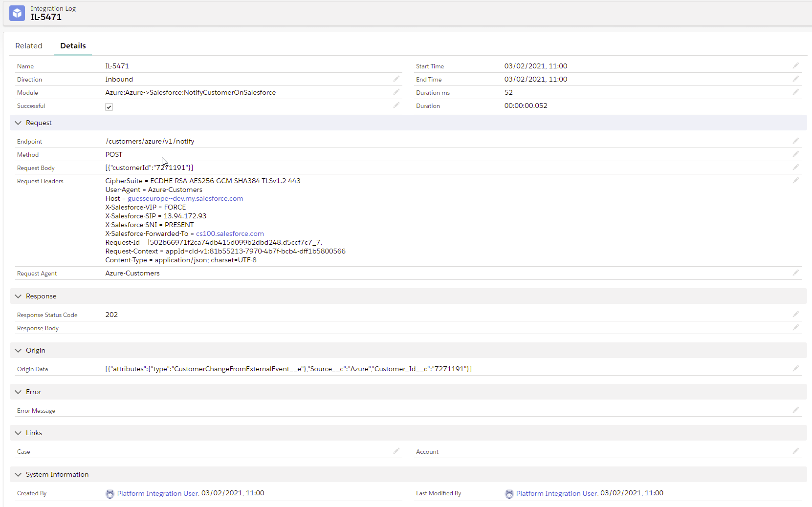Click the module value Azure:Azure->Salesforce:NotifyCustomerOnSalesforce
This screenshot has width=812, height=507.
[191, 92]
